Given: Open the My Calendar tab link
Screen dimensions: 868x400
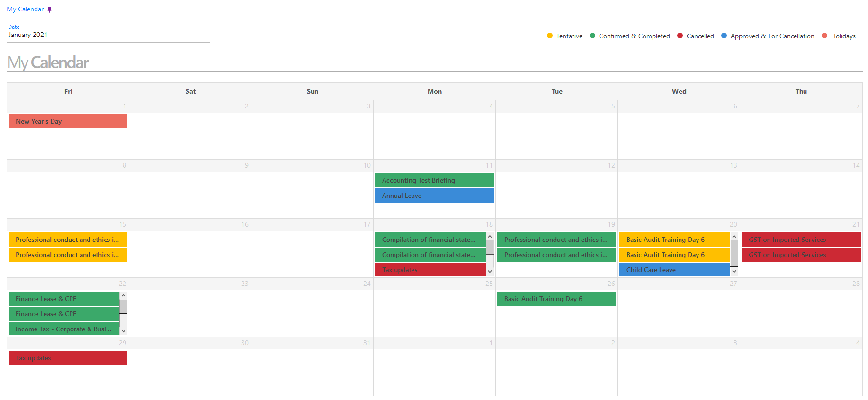Looking at the screenshot, I should (x=25, y=9).
